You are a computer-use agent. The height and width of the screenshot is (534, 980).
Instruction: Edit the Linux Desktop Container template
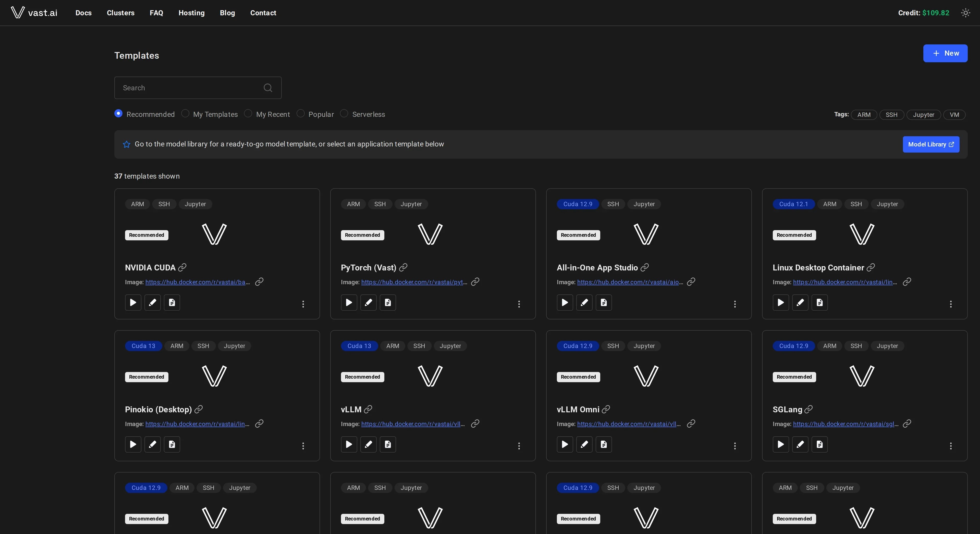point(800,303)
